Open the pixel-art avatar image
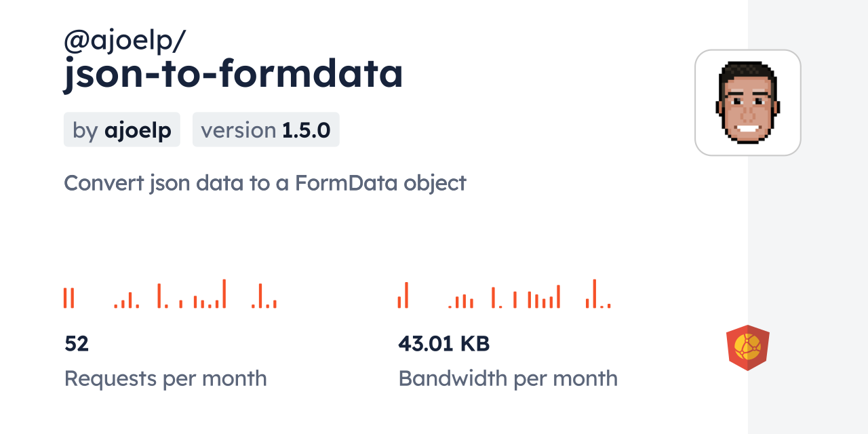Viewport: 868px width, 434px height. click(x=747, y=102)
